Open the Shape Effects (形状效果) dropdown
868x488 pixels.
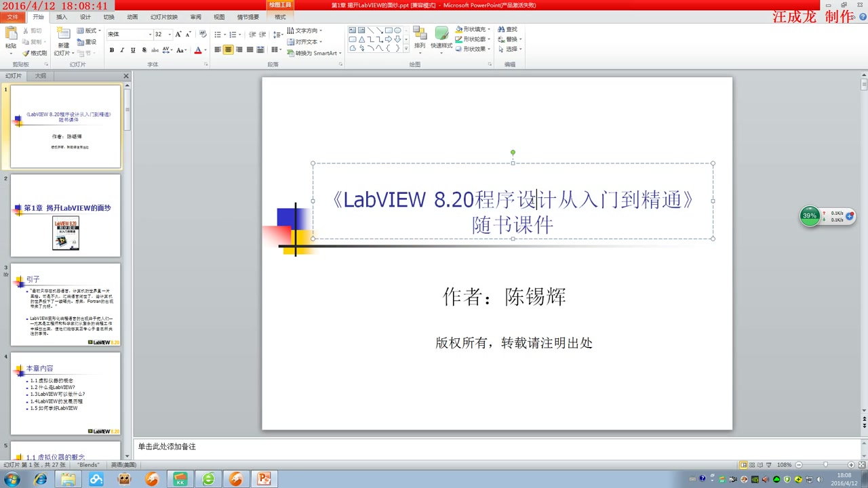coord(473,49)
